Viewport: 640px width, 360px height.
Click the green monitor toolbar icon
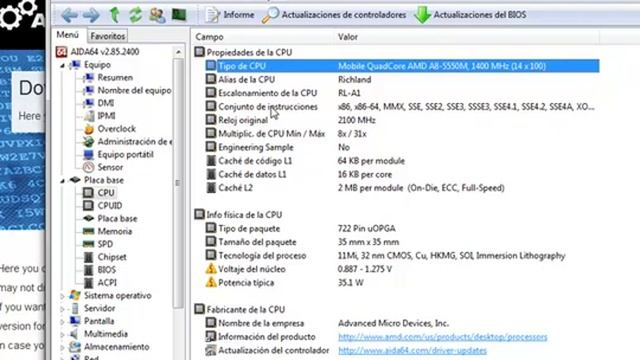[179, 15]
